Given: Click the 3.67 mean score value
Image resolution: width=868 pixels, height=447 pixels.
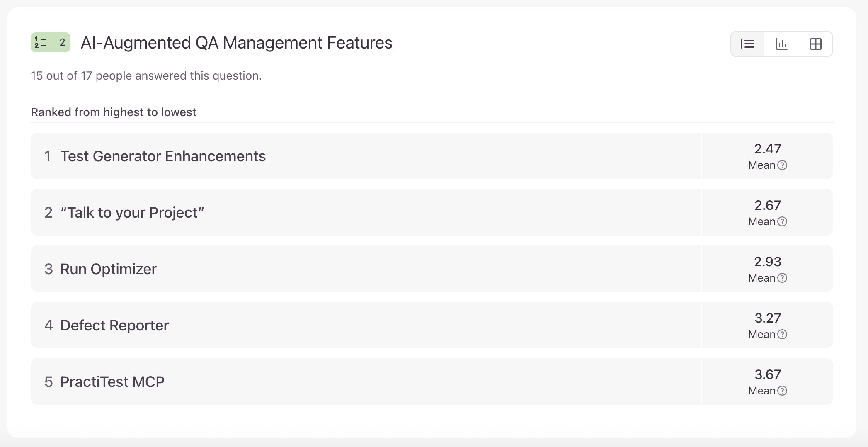Looking at the screenshot, I should pyautogui.click(x=767, y=374).
